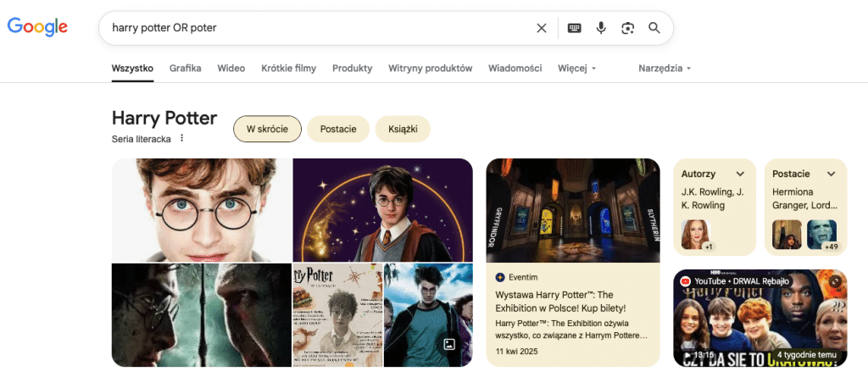Open the three-dot menu beside Seria literacka
868x377 pixels.
(x=181, y=138)
